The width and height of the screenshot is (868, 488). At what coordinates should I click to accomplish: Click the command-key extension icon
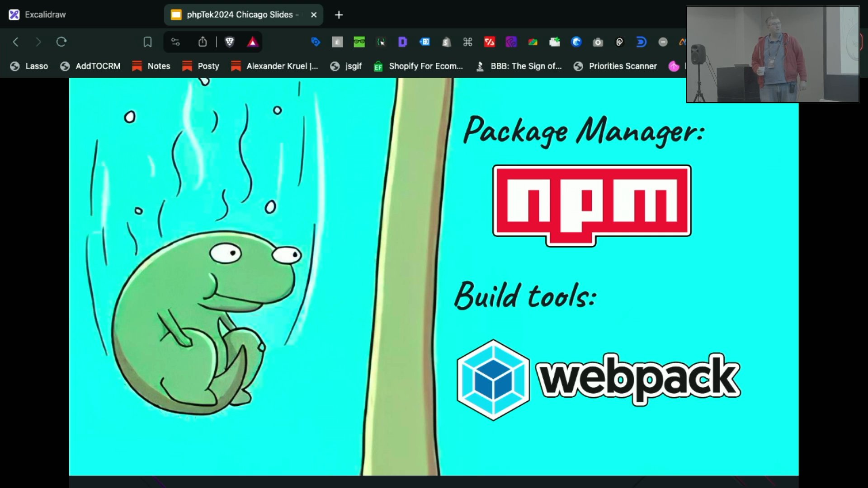[467, 42]
